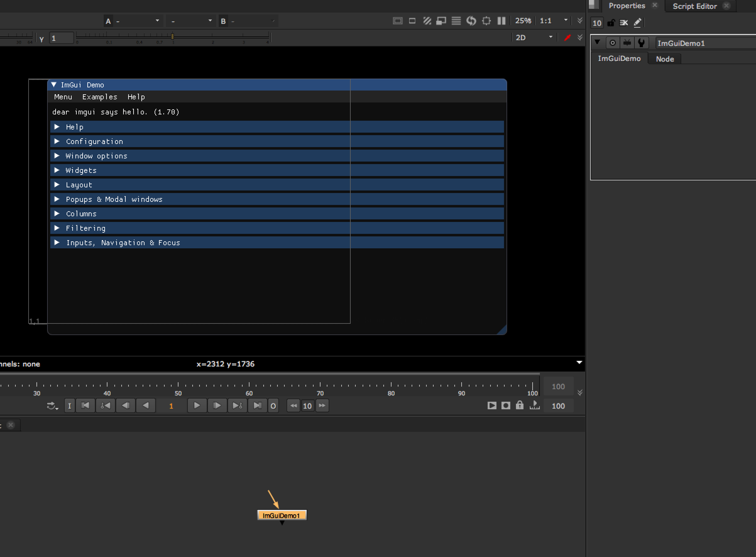Switch to the Node tab
The image size is (756, 557).
coord(665,59)
